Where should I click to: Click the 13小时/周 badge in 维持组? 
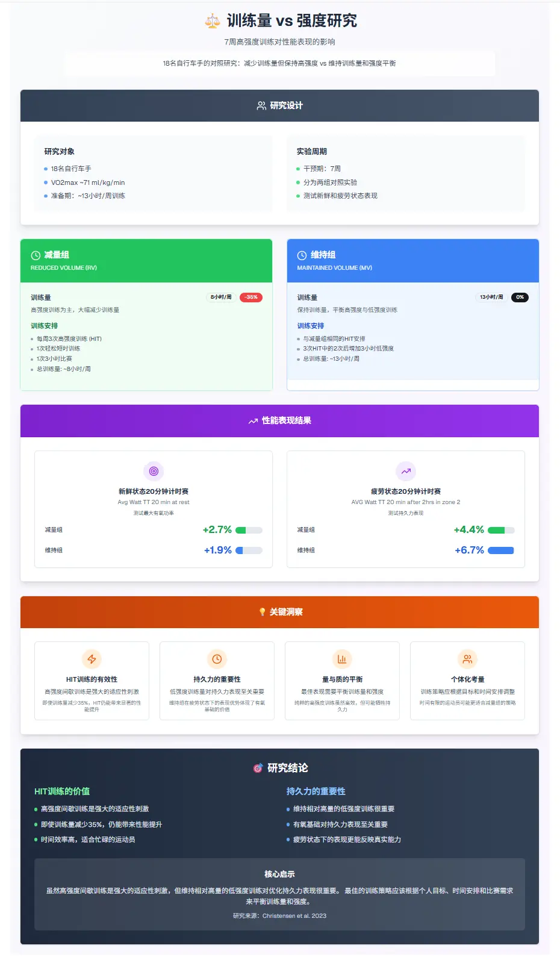tap(491, 297)
